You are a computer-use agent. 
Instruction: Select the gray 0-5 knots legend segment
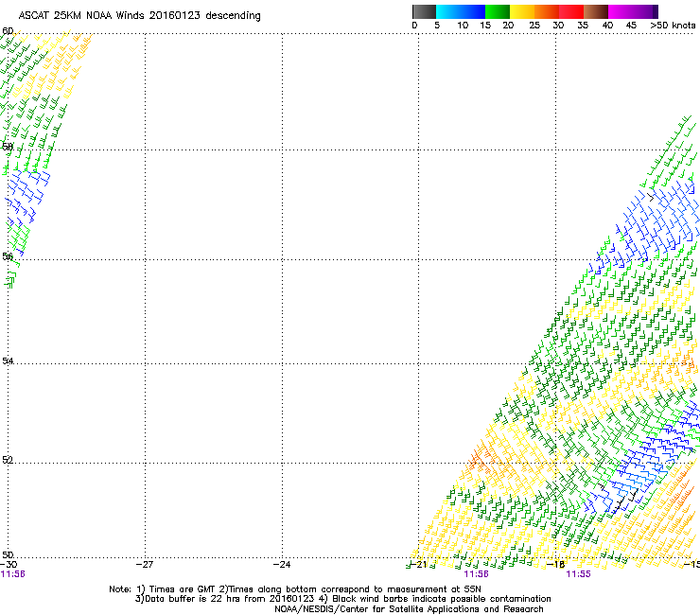coord(424,11)
